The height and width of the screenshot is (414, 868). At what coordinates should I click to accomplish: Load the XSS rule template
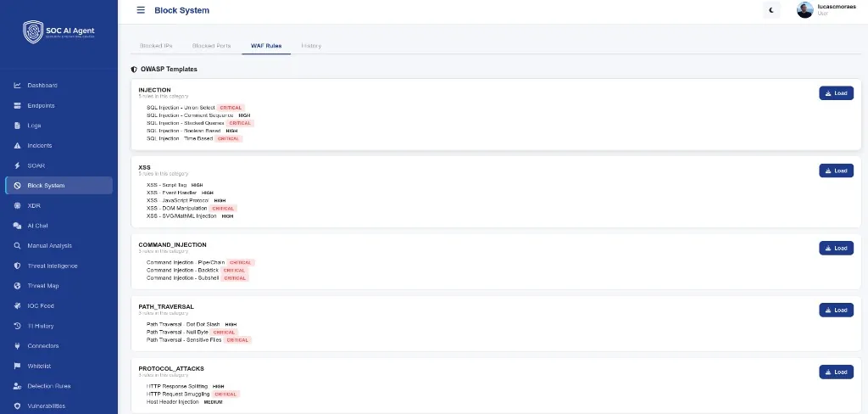click(836, 171)
